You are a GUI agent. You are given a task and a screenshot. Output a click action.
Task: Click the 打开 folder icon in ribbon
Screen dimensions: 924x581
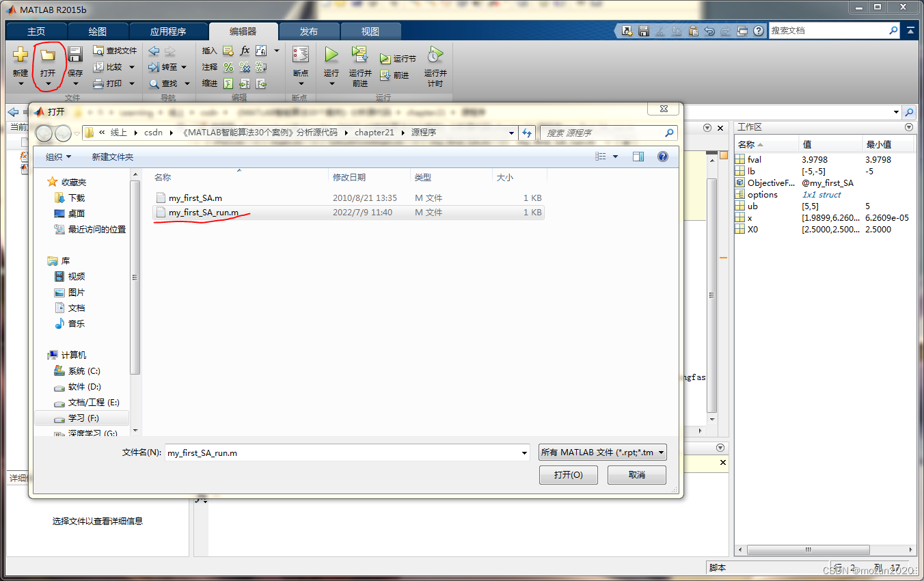(x=47, y=55)
